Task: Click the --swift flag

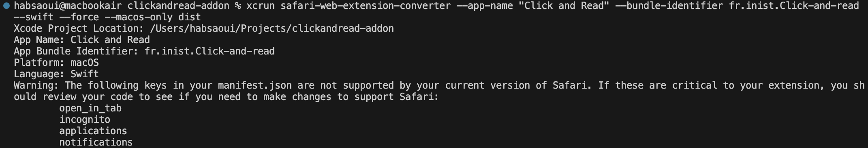Action: (x=34, y=17)
